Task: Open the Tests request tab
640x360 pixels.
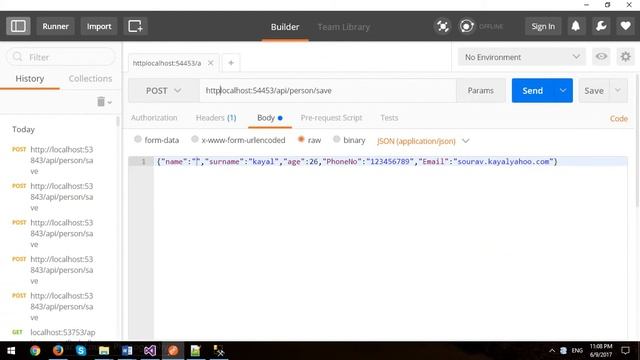Action: 389,118
